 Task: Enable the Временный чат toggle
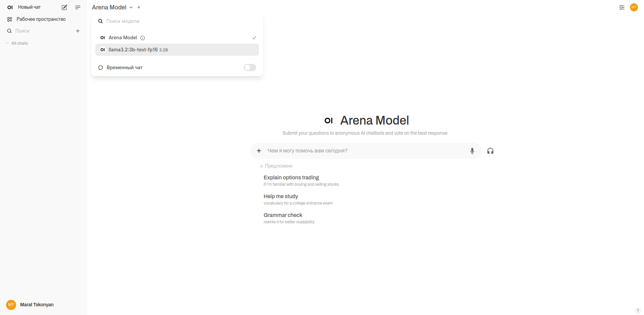[x=250, y=67]
